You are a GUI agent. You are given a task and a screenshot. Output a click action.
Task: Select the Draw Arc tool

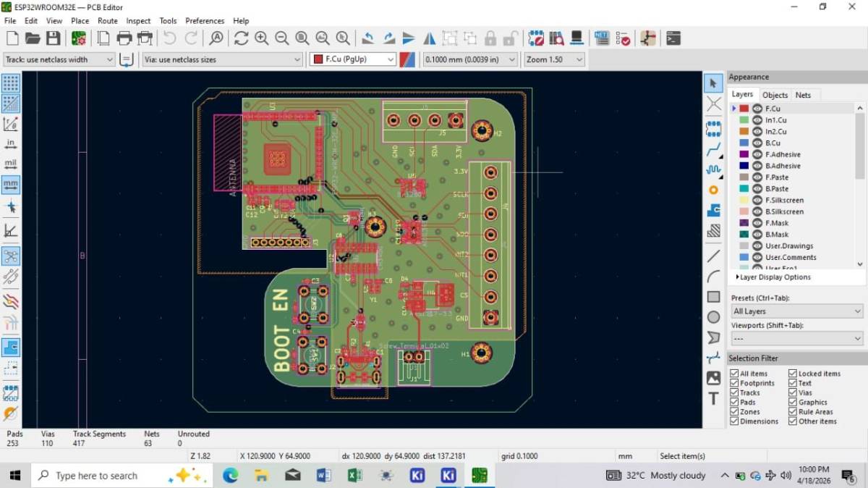tap(713, 276)
